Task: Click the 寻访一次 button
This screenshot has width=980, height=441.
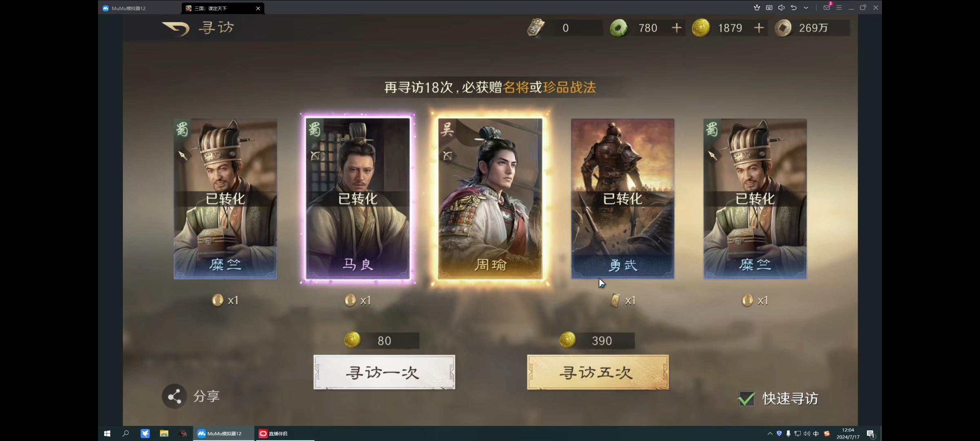Action: [384, 372]
